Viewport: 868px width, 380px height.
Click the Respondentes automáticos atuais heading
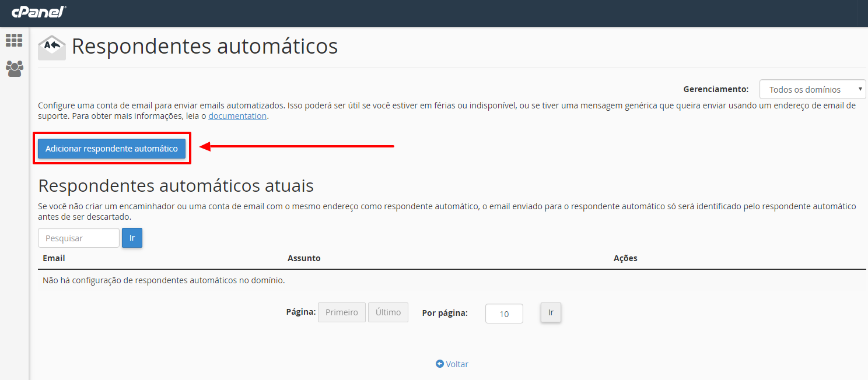pos(176,185)
